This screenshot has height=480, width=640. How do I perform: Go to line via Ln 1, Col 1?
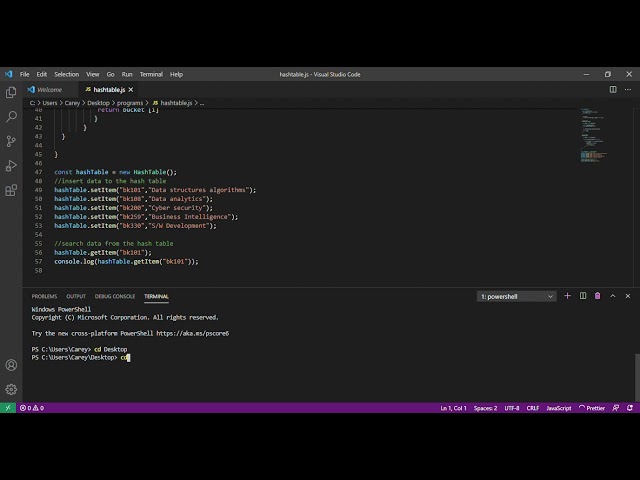tap(453, 408)
